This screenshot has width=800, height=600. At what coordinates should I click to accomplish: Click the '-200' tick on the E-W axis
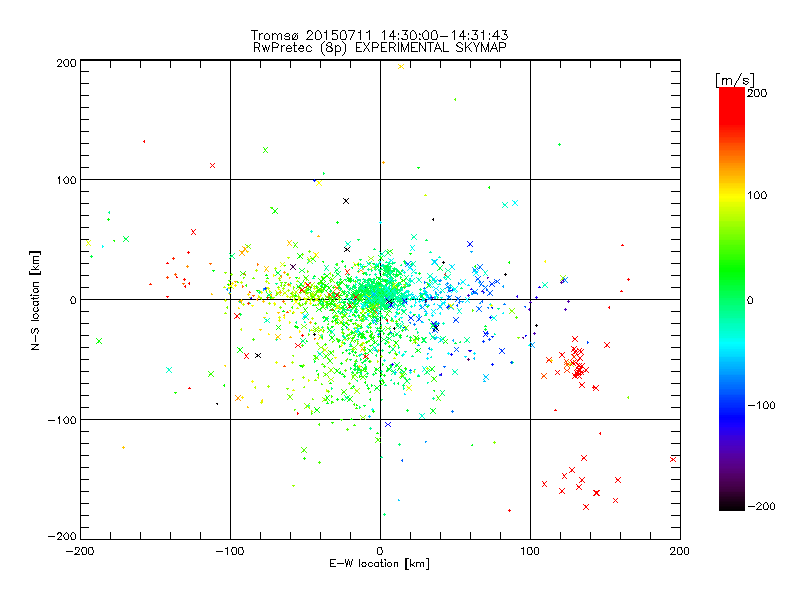point(80,551)
